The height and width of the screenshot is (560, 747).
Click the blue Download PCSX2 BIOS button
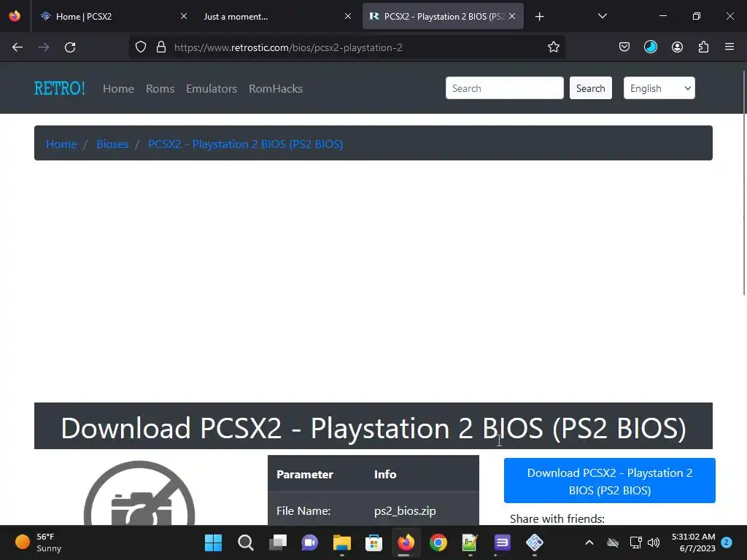coord(610,481)
